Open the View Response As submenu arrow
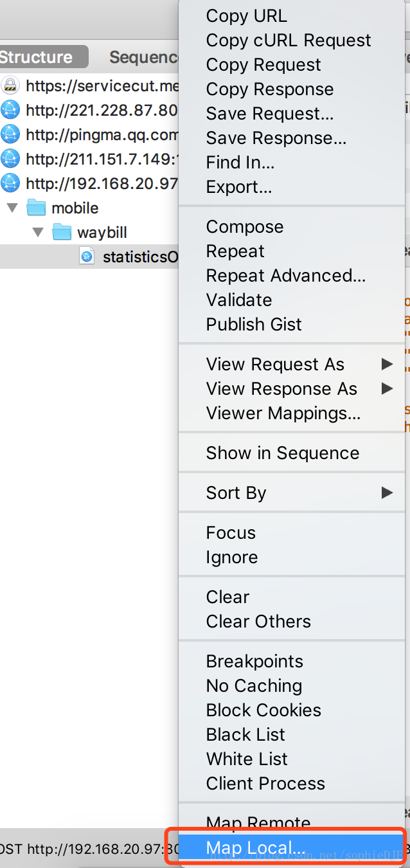Screen dimensions: 410x868 (x=387, y=388)
